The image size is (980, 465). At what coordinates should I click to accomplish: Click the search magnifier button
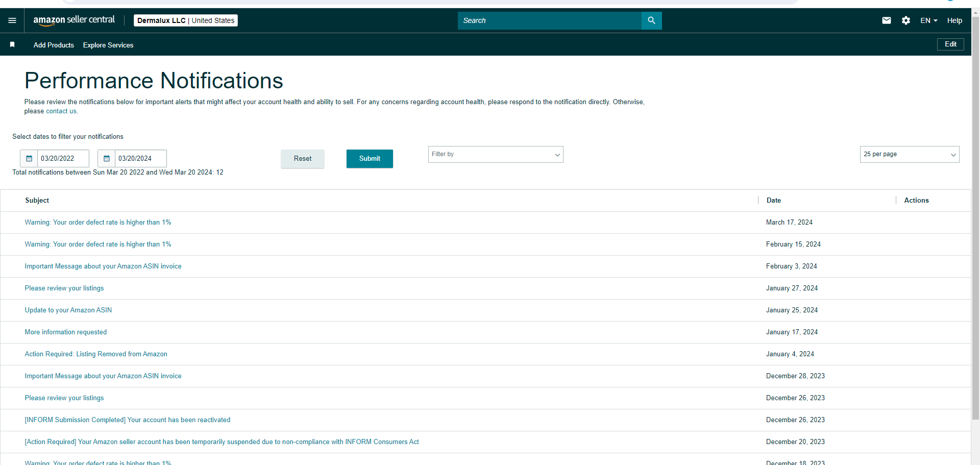[651, 20]
